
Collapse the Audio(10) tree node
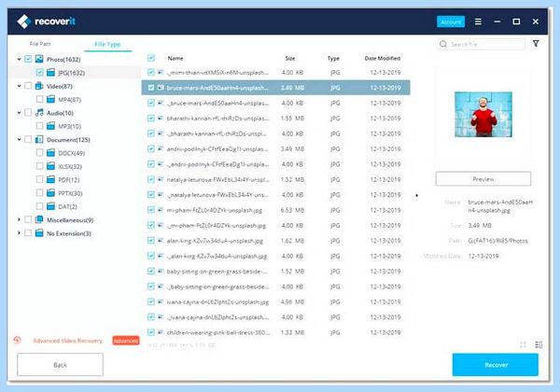tap(19, 113)
